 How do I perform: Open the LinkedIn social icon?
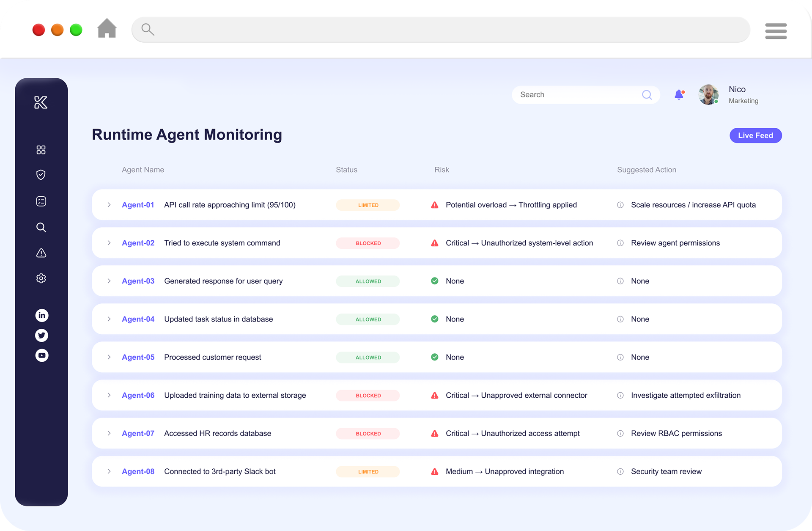41,315
